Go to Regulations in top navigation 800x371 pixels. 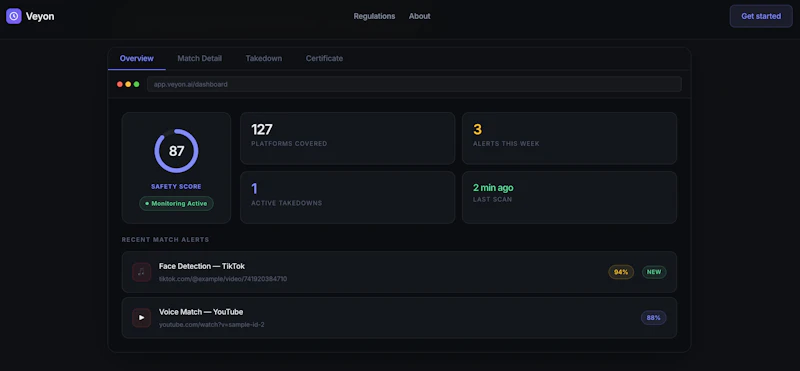pos(374,16)
